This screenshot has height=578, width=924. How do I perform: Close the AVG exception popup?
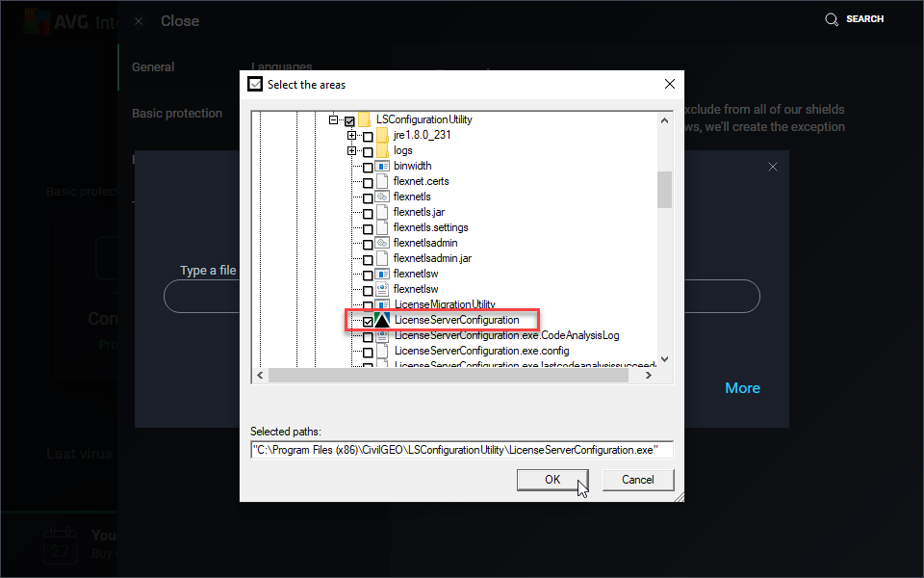tap(773, 167)
